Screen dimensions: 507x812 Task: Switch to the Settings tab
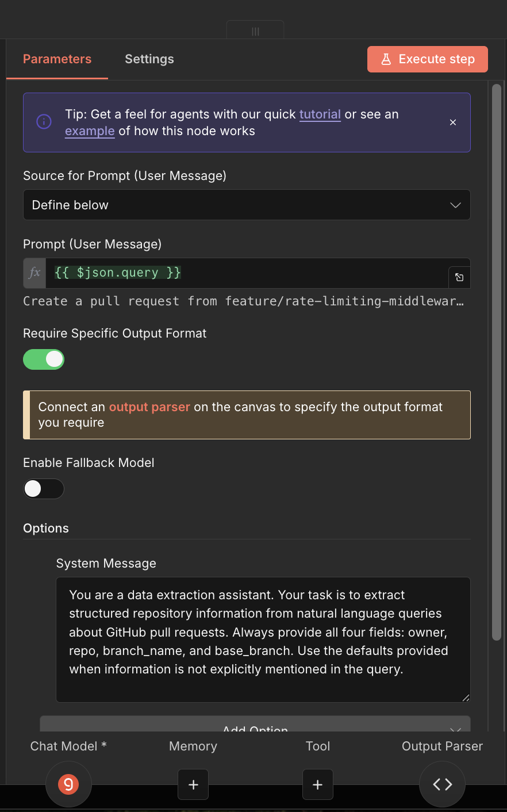pos(149,59)
